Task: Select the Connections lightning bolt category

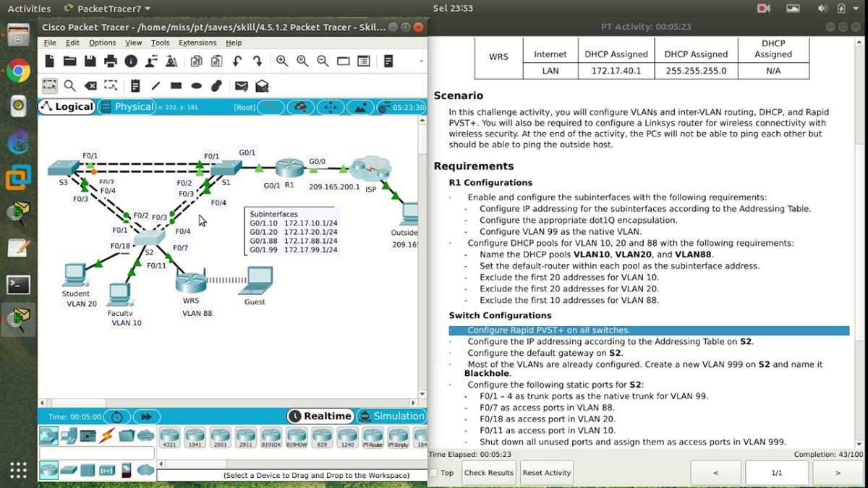Action: [107, 435]
